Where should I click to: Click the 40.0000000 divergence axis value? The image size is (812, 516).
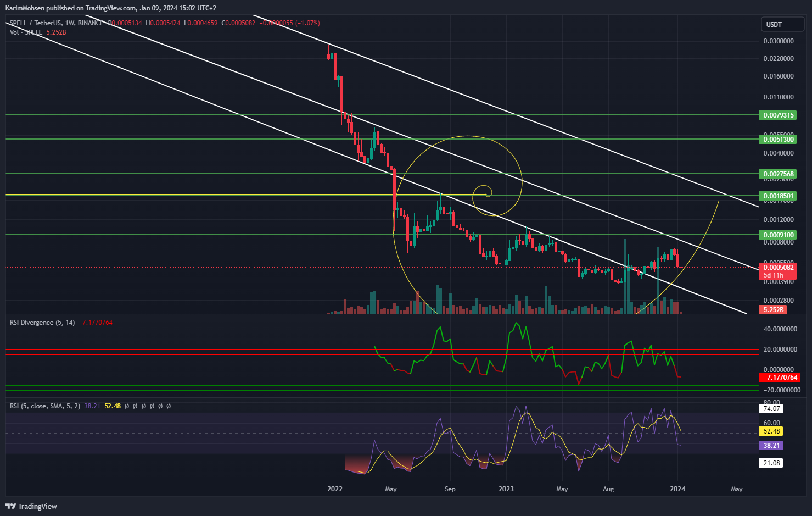(780, 329)
